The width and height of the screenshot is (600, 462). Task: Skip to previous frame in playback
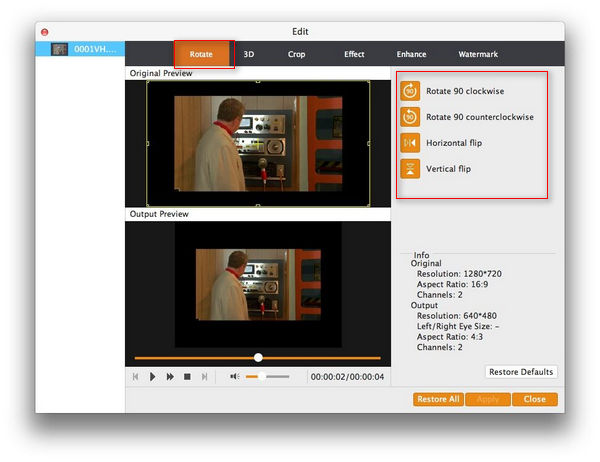pos(135,377)
